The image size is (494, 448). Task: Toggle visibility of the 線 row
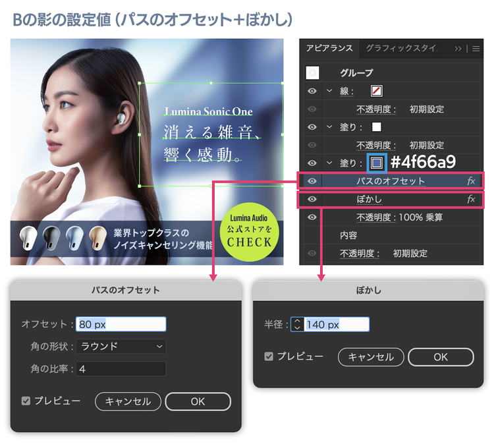[x=312, y=91]
